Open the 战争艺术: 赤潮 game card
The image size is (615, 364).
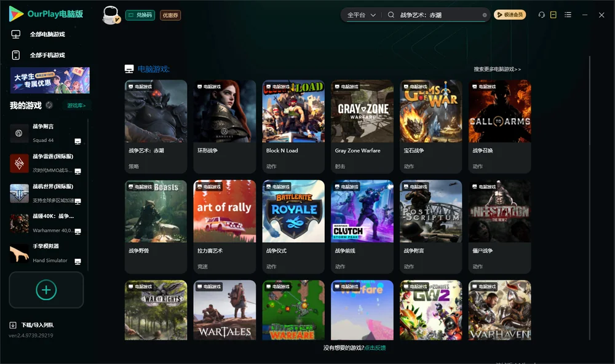(156, 126)
